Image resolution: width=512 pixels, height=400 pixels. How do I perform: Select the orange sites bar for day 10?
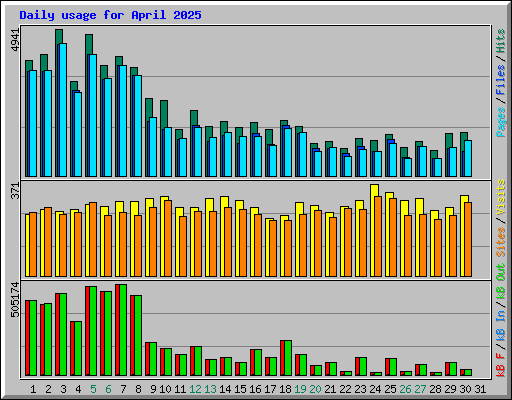tap(168, 238)
